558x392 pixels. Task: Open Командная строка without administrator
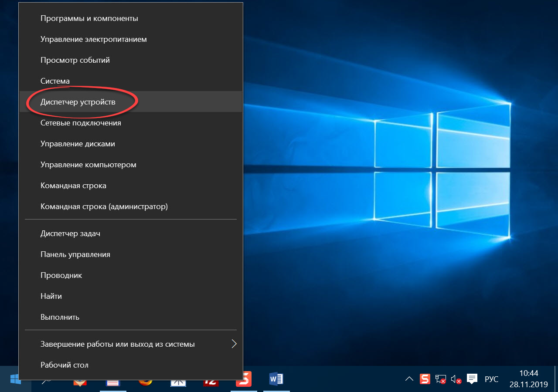[131, 186]
